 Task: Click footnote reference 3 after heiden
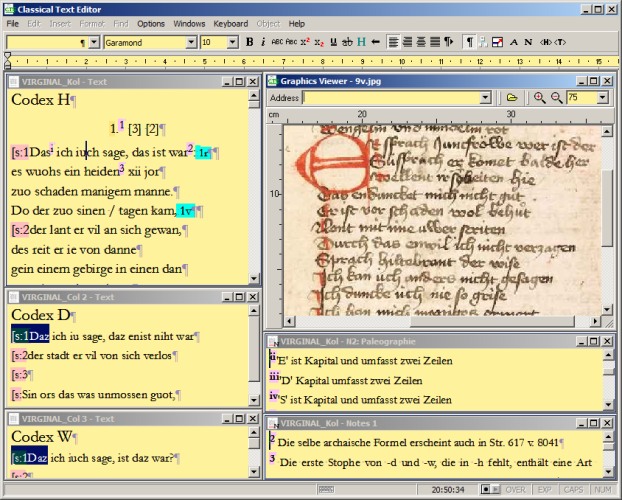122,167
